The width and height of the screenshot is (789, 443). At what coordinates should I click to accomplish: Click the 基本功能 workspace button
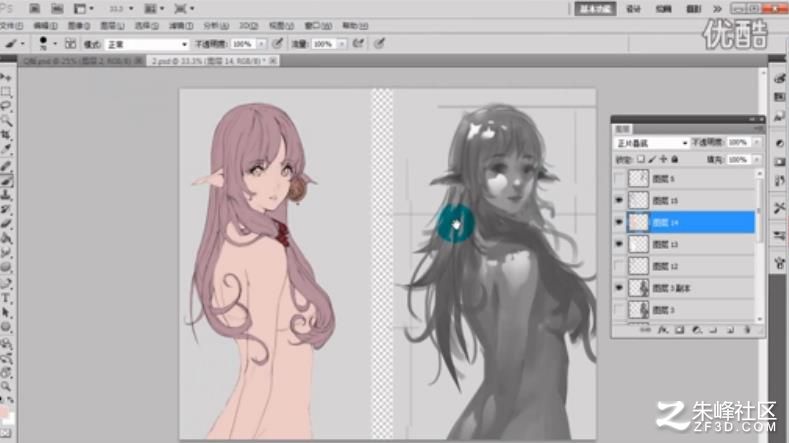tap(595, 9)
